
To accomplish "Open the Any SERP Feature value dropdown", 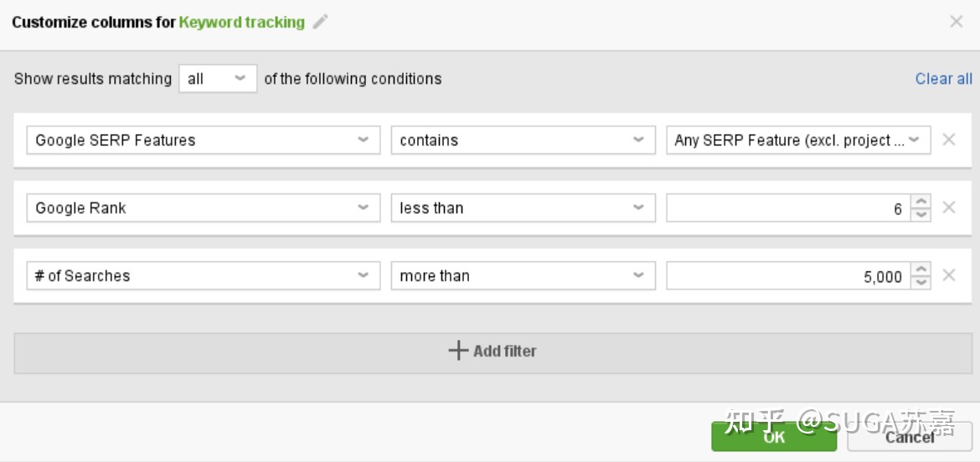I will tap(798, 140).
